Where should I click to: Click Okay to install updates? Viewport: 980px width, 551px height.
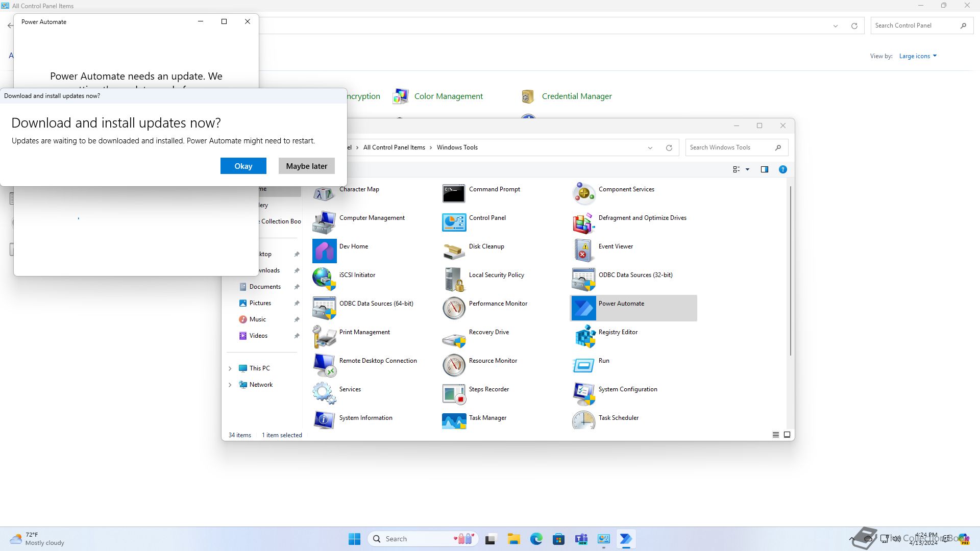click(243, 166)
